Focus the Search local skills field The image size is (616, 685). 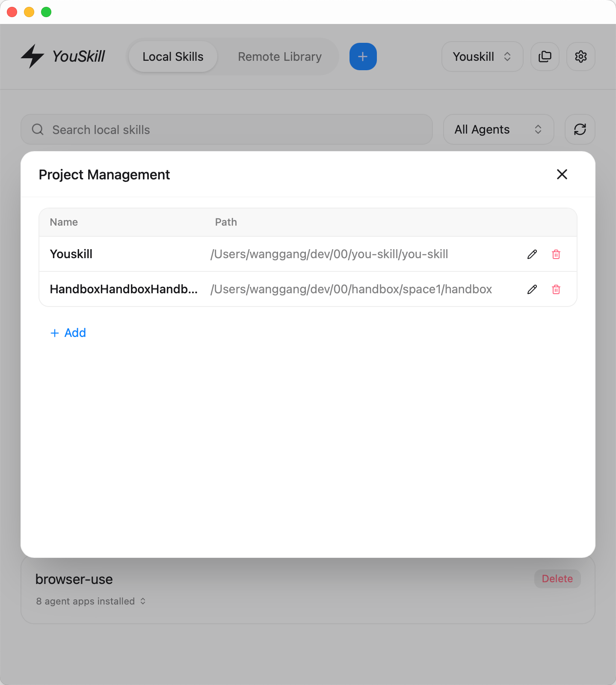point(227,129)
